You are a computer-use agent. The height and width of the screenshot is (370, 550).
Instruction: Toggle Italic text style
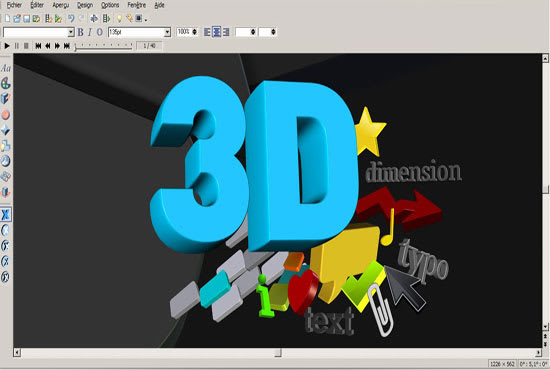90,32
